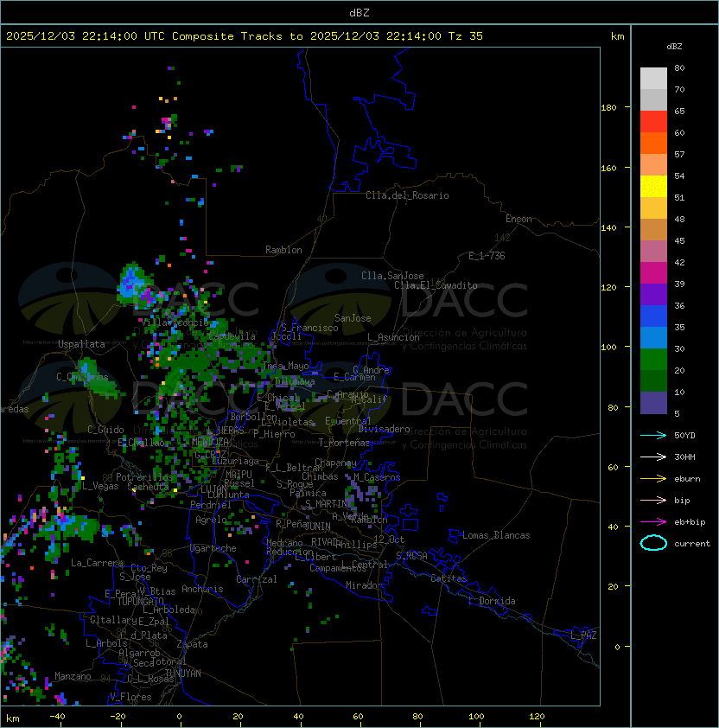Viewport: 719px width, 728px height.
Task: Pick the magenta swatch below 42
Action: tap(653, 273)
